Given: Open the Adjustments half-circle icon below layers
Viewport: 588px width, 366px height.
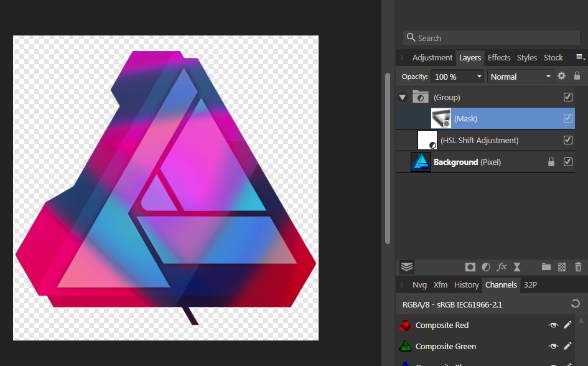Looking at the screenshot, I should click(486, 267).
